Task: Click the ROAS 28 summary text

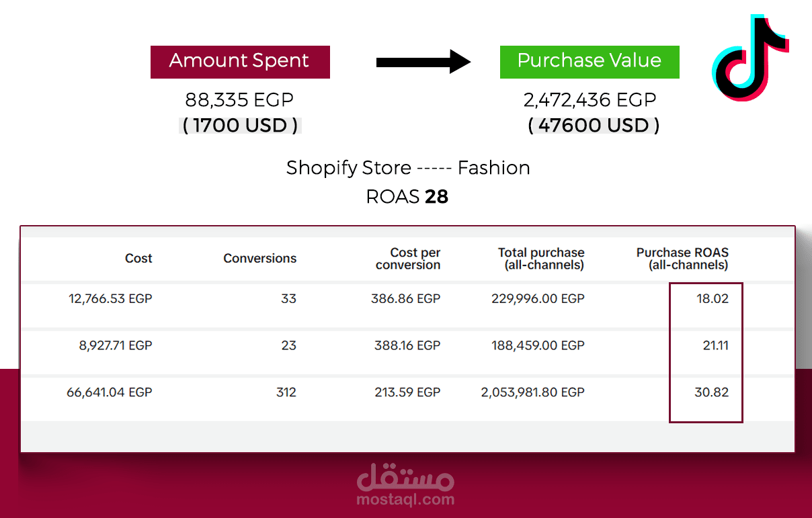Action: click(x=407, y=197)
